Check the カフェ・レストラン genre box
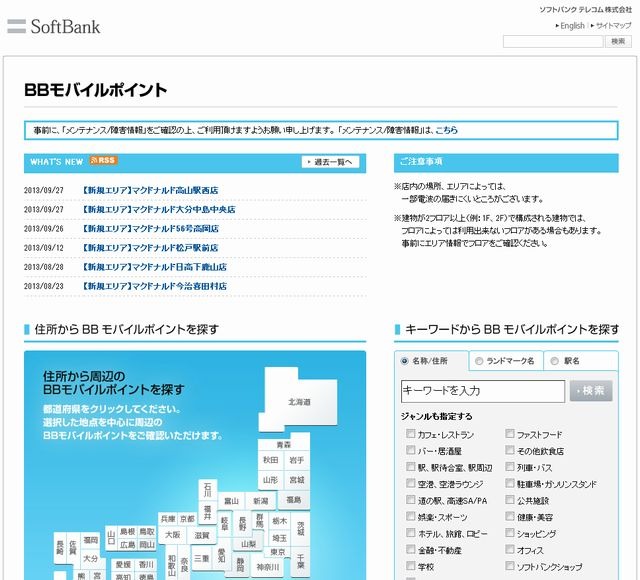 pyautogui.click(x=411, y=433)
